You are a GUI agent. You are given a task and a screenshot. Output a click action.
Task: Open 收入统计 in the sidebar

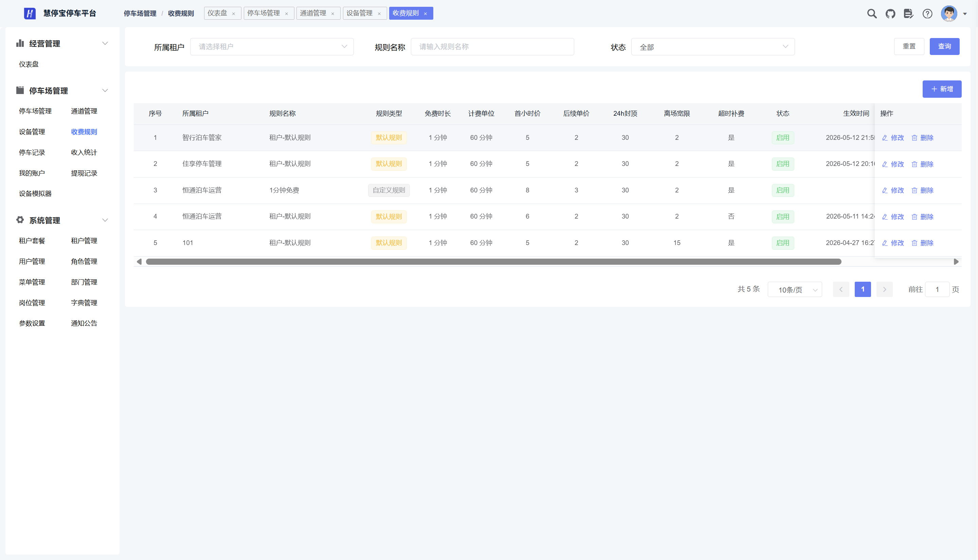click(x=84, y=153)
